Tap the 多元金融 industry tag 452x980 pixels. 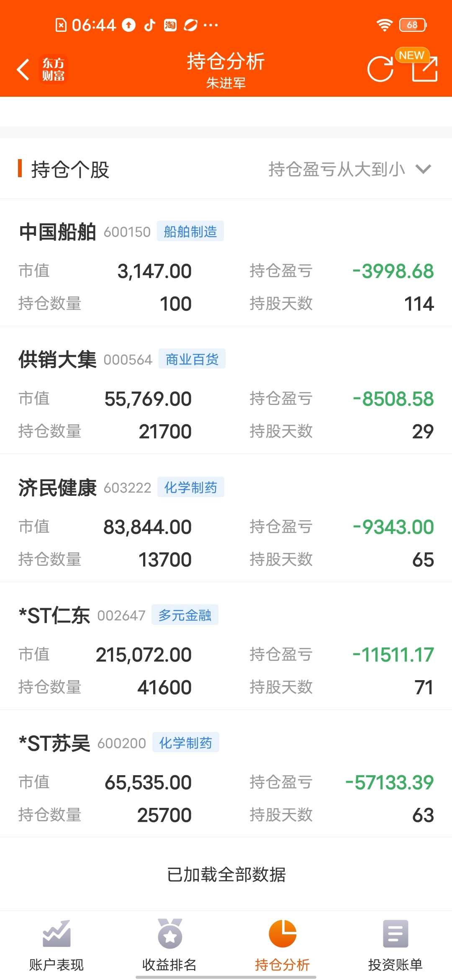[185, 615]
